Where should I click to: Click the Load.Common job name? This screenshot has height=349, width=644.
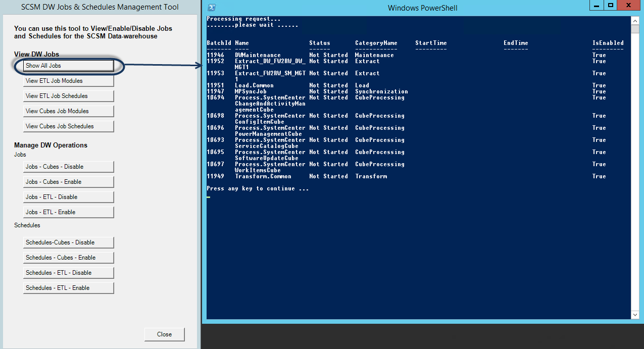coord(254,85)
